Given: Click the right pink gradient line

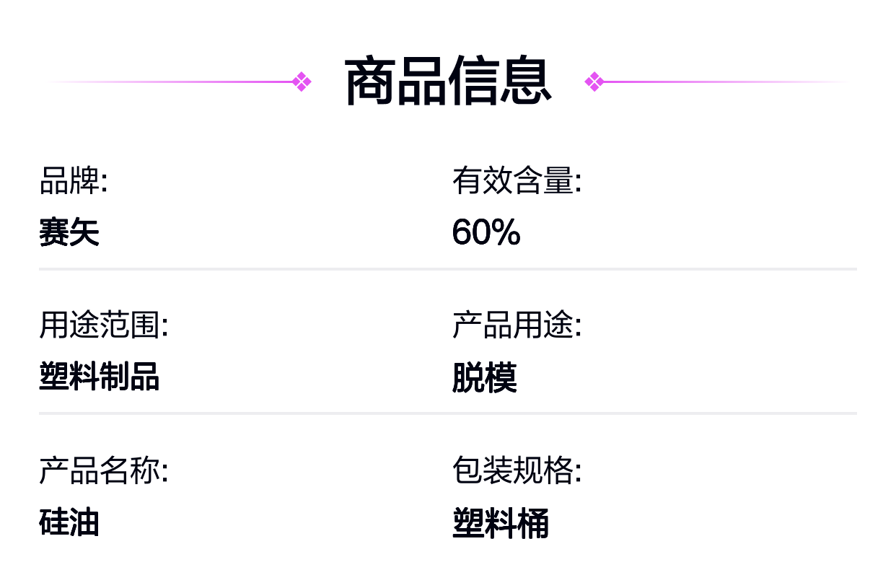Looking at the screenshot, I should [725, 82].
